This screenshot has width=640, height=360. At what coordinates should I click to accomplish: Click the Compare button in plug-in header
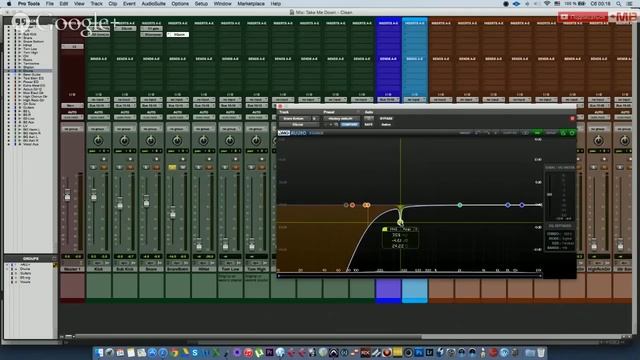click(350, 124)
